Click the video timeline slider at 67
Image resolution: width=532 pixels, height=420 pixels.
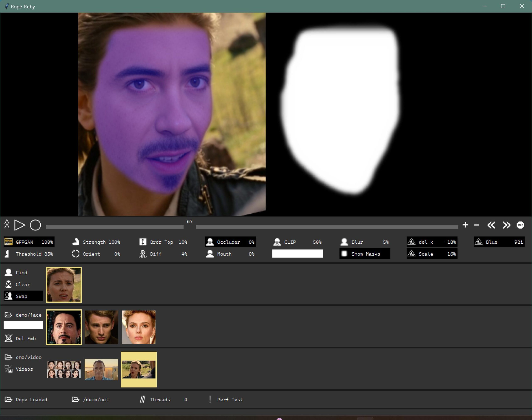point(252,227)
